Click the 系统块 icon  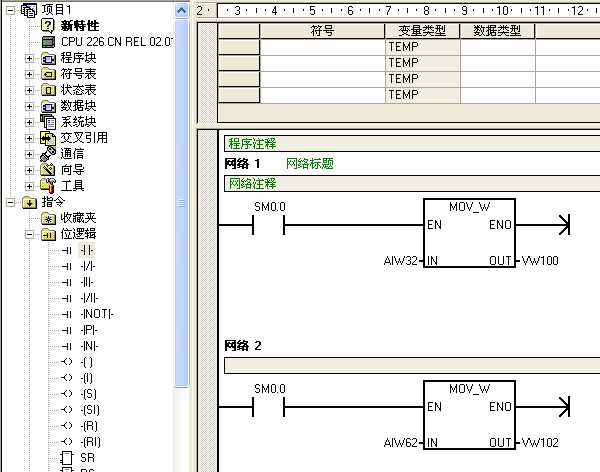pyautogui.click(x=48, y=122)
